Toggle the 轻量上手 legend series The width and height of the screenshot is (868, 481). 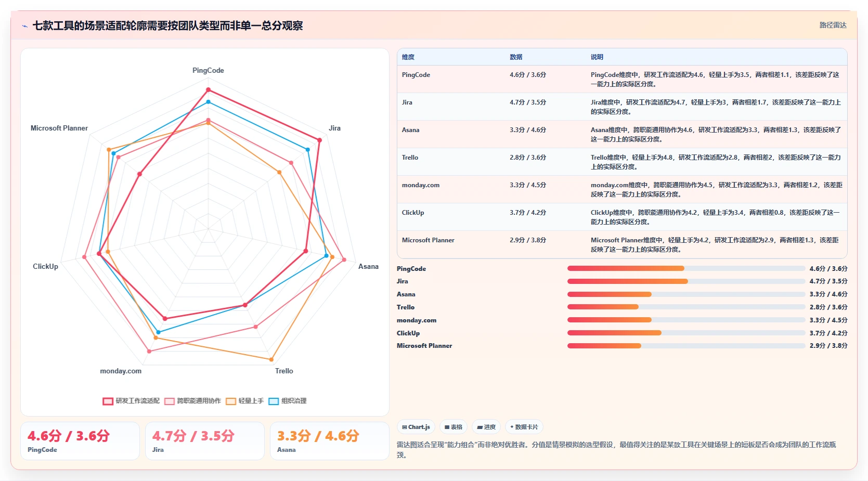click(244, 401)
